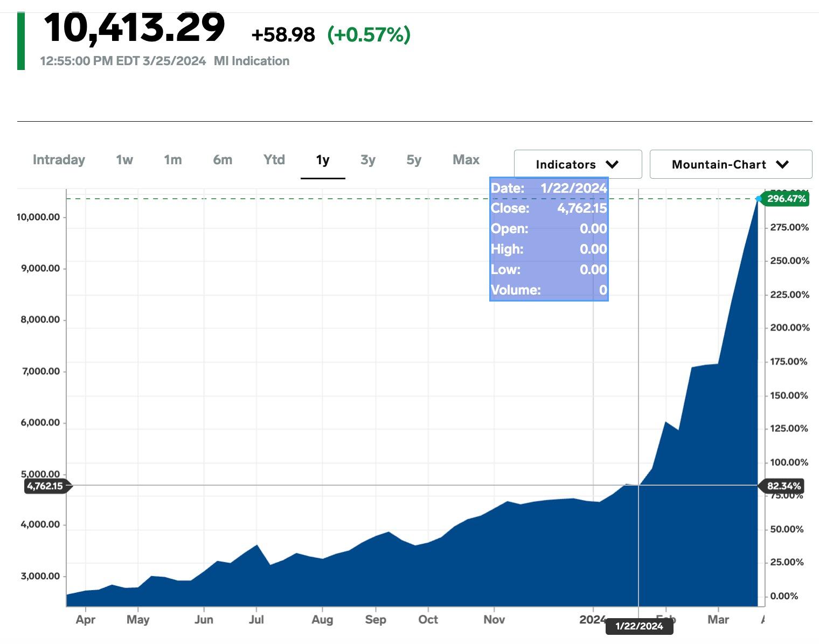
Task: Select the 1w time range tab
Action: pyautogui.click(x=124, y=160)
